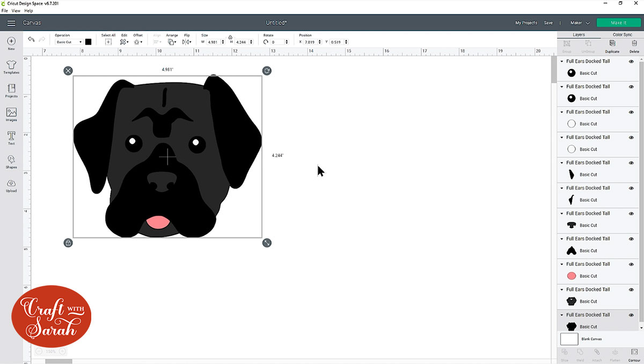Open the Text tool
This screenshot has height=364, width=644.
[11, 137]
